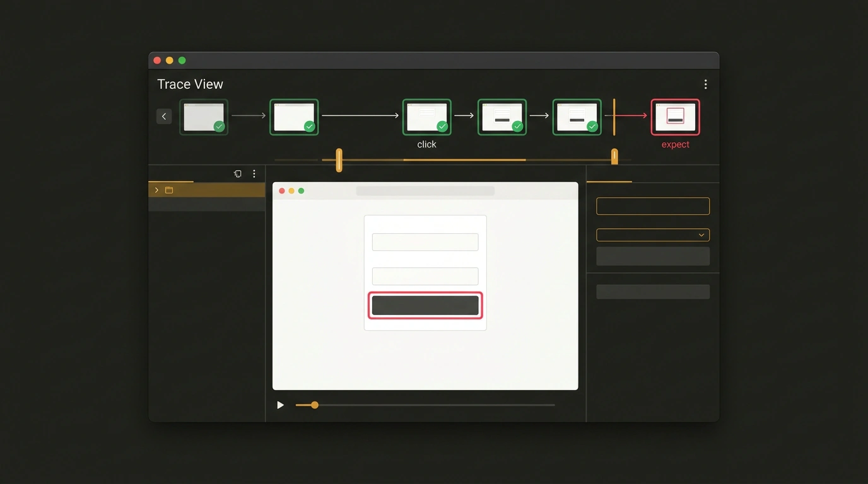Click the gray button below the dropdown
Viewport: 868px width, 484px height.
[x=653, y=256]
